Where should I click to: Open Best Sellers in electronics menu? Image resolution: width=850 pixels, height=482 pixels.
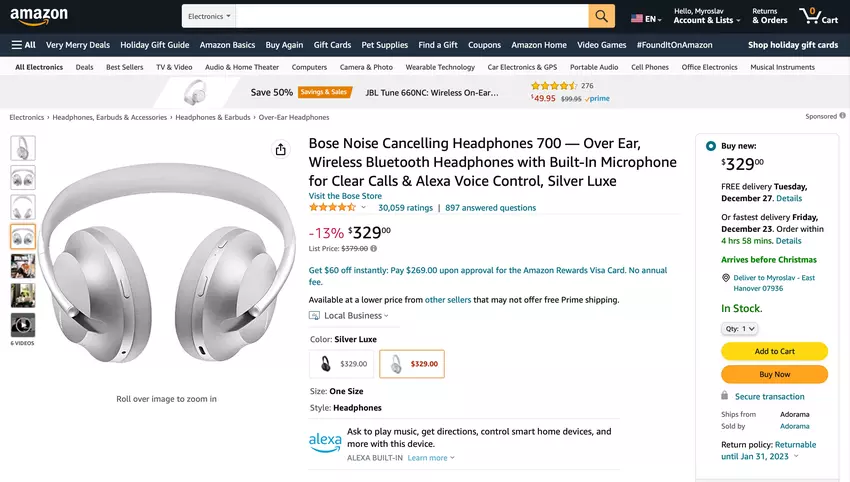(x=125, y=67)
